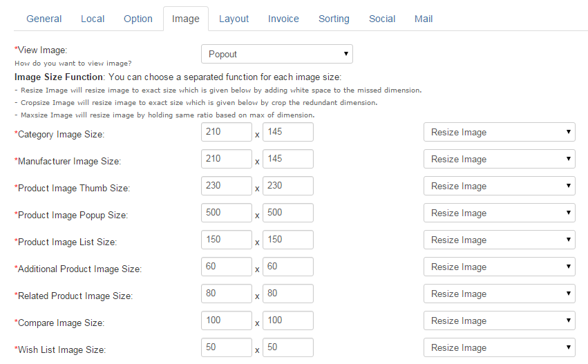Open the View Image Popout dropdown
The height and width of the screenshot is (364, 588).
click(x=277, y=54)
